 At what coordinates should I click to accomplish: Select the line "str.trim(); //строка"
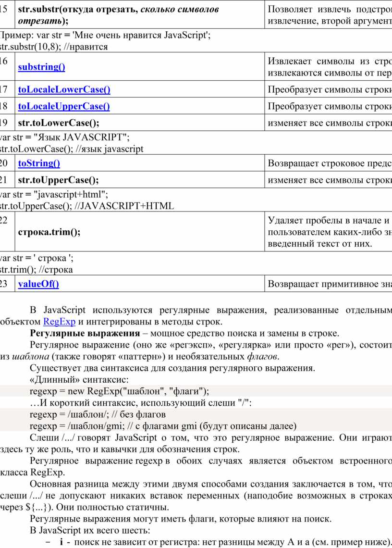pyautogui.click(x=37, y=270)
